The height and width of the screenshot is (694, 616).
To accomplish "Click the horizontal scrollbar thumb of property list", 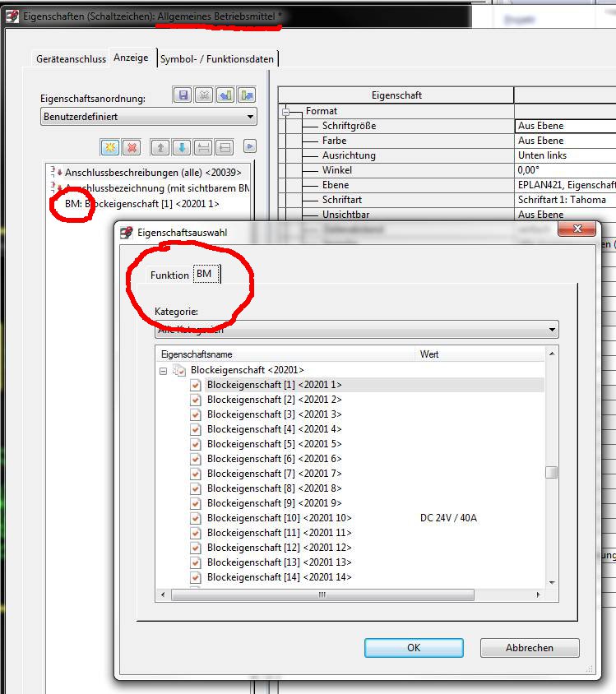I will coord(322,595).
